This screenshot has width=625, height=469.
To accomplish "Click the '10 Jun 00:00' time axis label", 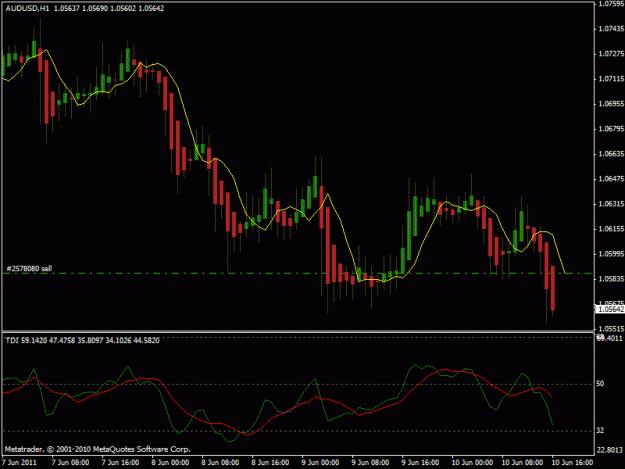I will 472,462.
